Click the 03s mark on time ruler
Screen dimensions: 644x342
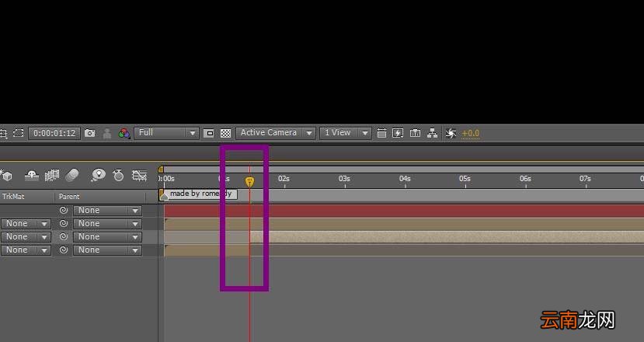pyautogui.click(x=344, y=179)
